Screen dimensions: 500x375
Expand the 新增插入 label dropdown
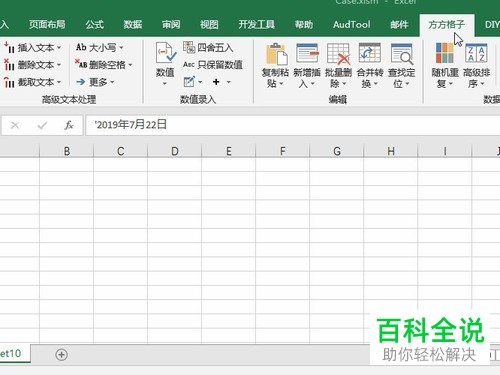pos(313,84)
